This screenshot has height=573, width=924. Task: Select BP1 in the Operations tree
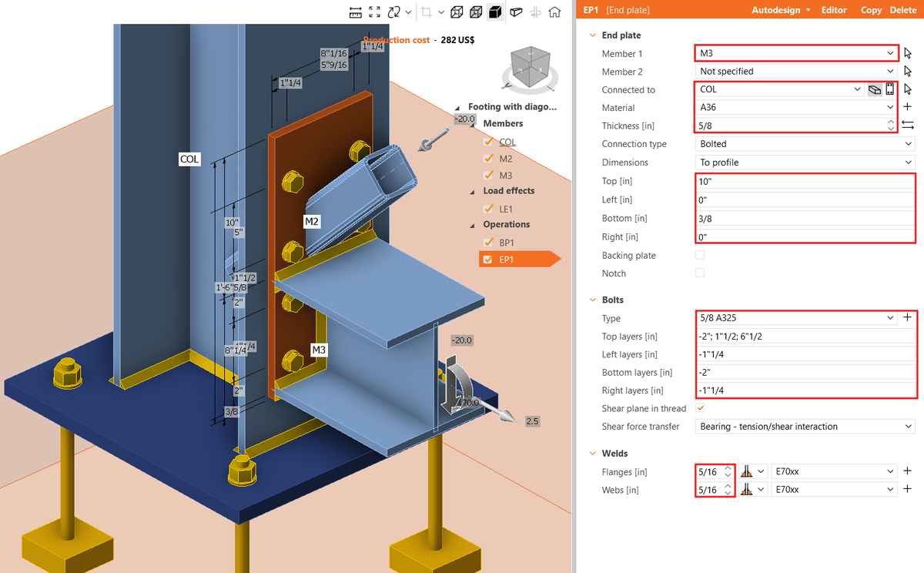click(507, 242)
